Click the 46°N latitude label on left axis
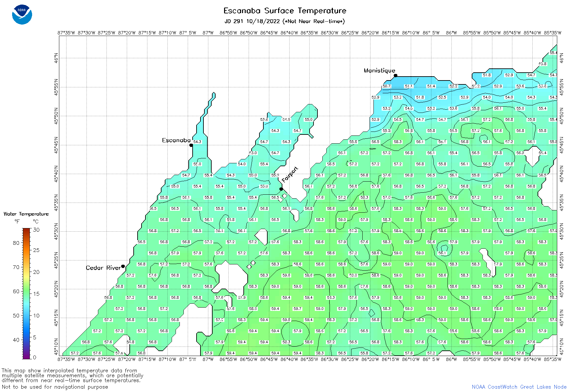Viewport: 570px width, 392px height. pos(56,58)
